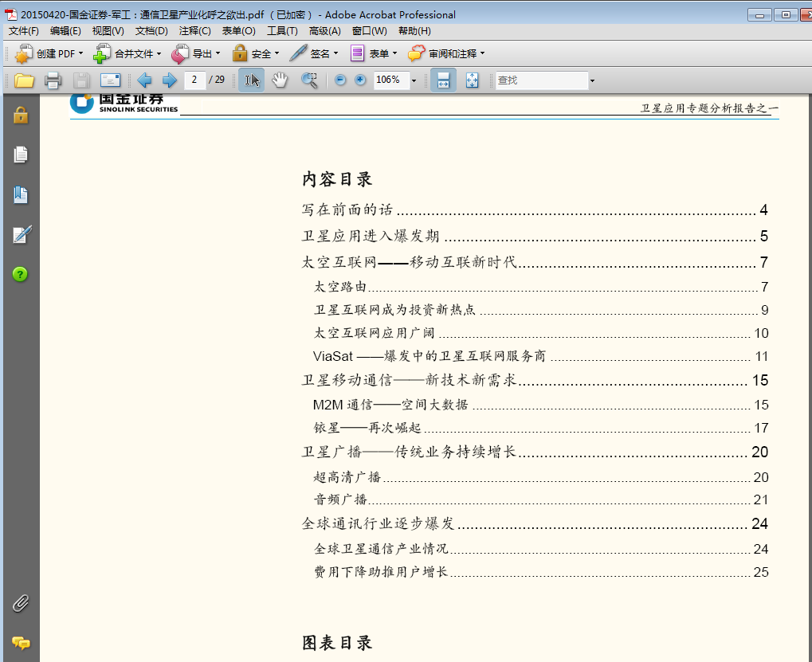812x662 pixels.
Task: Open the 文档(D) menu
Action: (x=151, y=31)
